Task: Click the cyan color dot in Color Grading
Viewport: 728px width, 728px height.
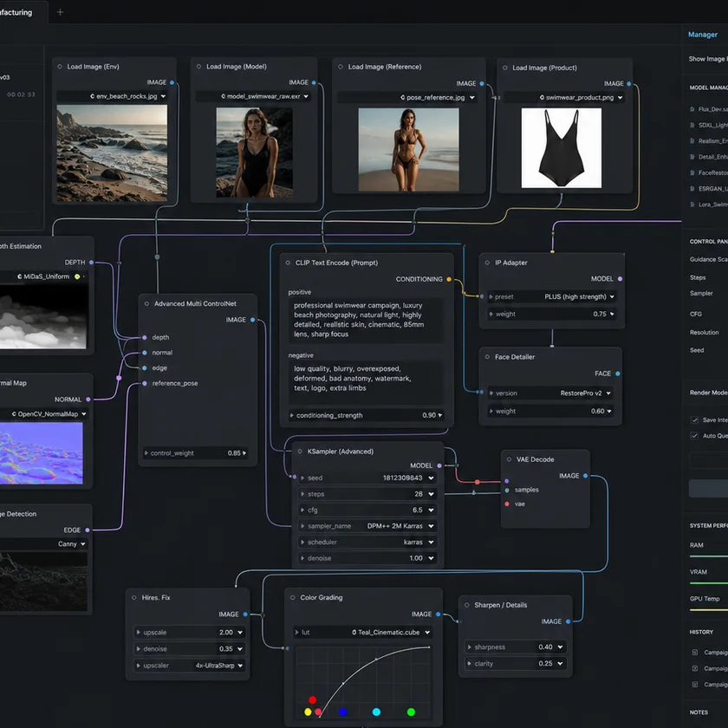Action: (x=376, y=712)
